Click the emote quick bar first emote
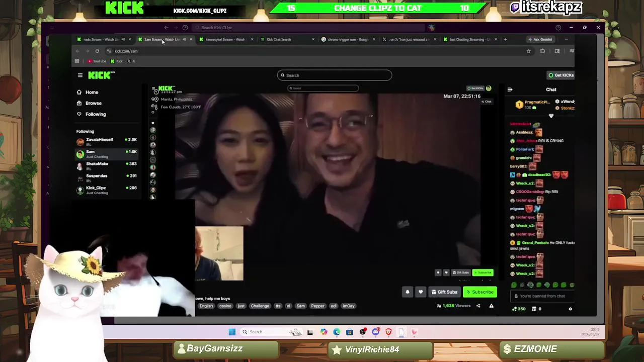The height and width of the screenshot is (362, 644). click(x=514, y=285)
